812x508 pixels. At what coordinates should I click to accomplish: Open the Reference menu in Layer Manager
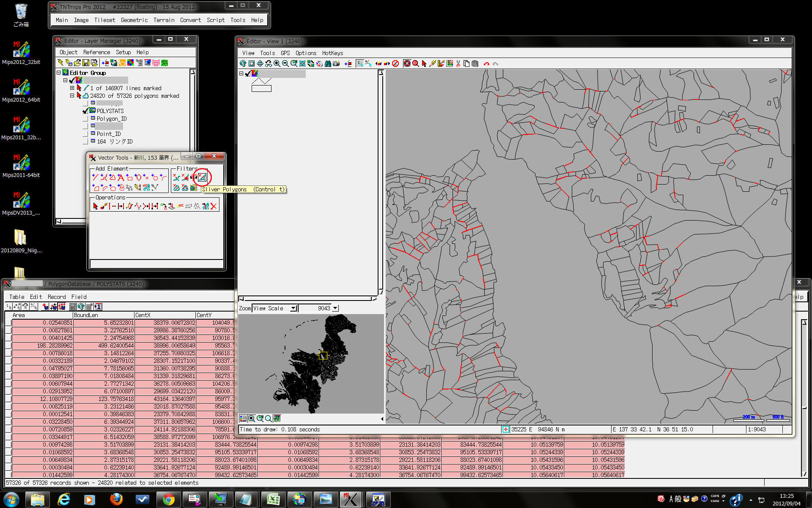click(96, 52)
